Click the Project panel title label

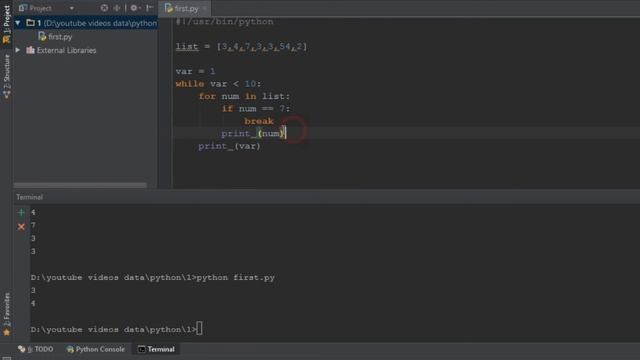coord(40,8)
